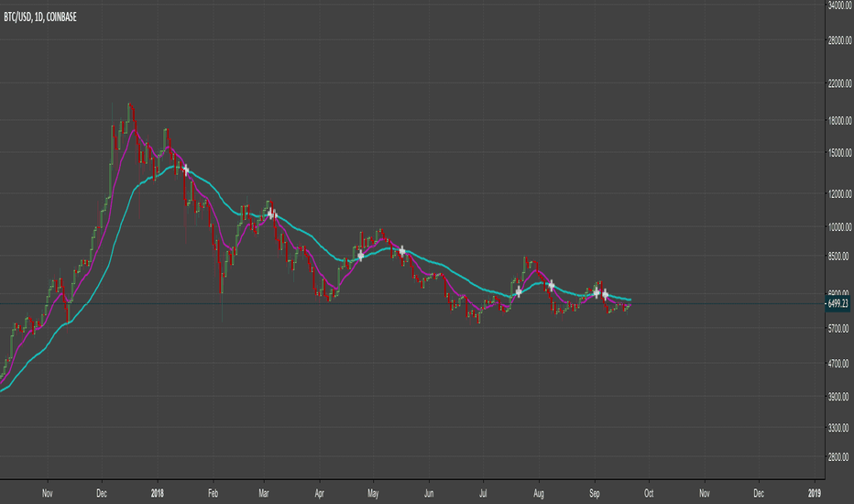The image size is (854, 504).
Task: Select the current price label 6499.23
Action: click(x=838, y=304)
